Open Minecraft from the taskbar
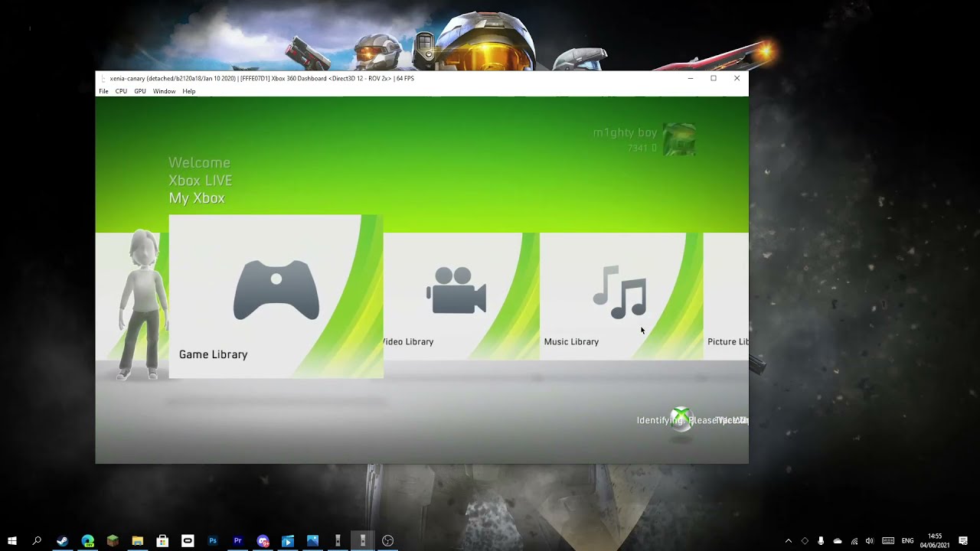Screen dimensions: 980x551 click(113, 541)
